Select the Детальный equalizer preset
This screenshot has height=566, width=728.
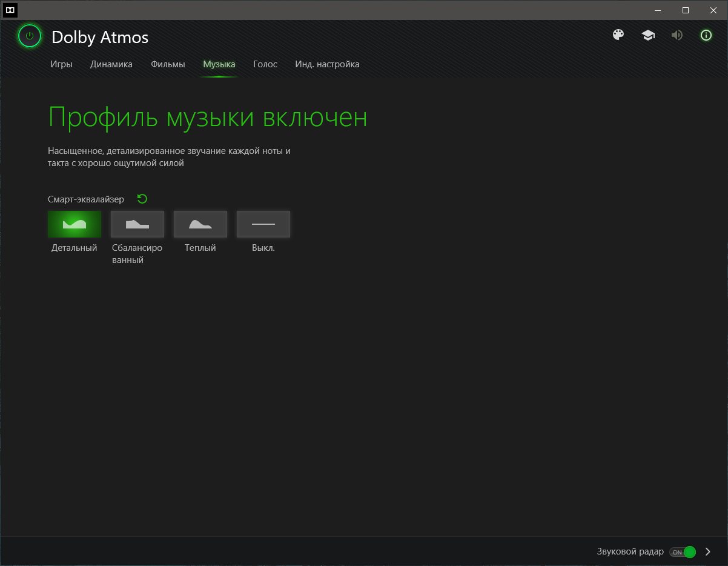pyautogui.click(x=74, y=224)
